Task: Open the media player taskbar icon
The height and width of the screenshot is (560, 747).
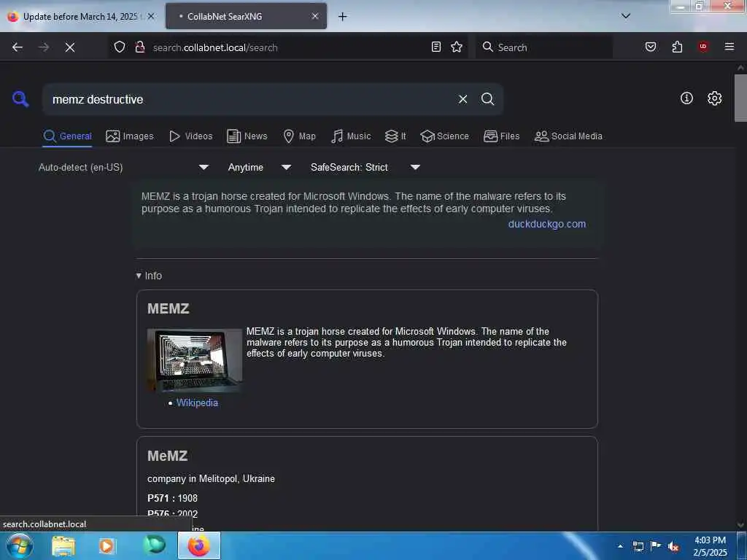Action: pos(108,545)
